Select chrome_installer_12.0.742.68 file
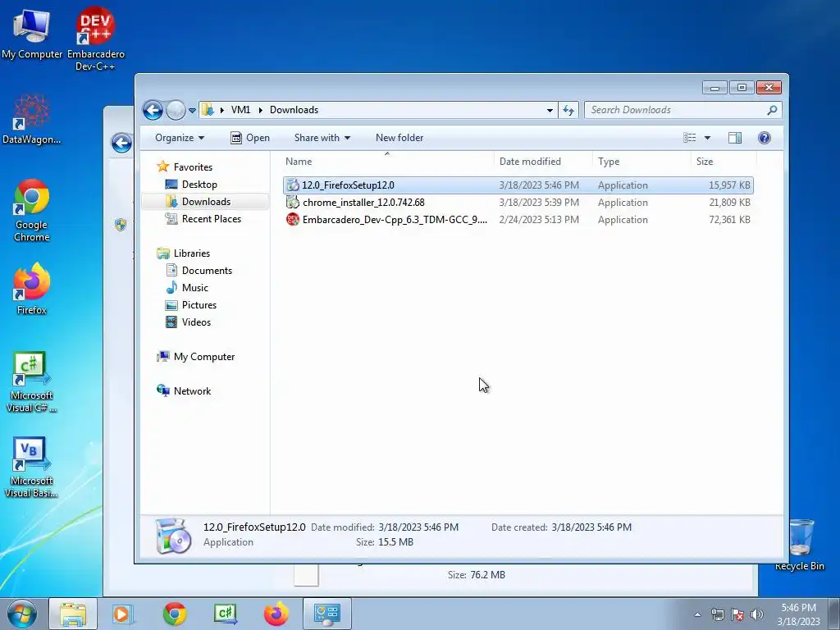This screenshot has height=630, width=840. coord(518,203)
